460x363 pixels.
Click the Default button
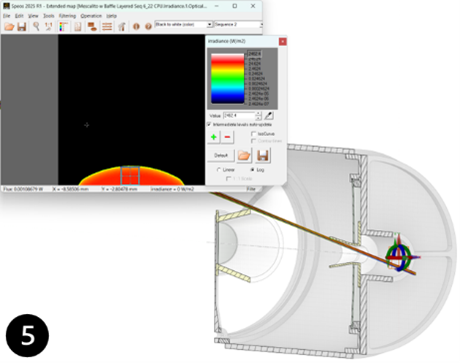click(221, 155)
